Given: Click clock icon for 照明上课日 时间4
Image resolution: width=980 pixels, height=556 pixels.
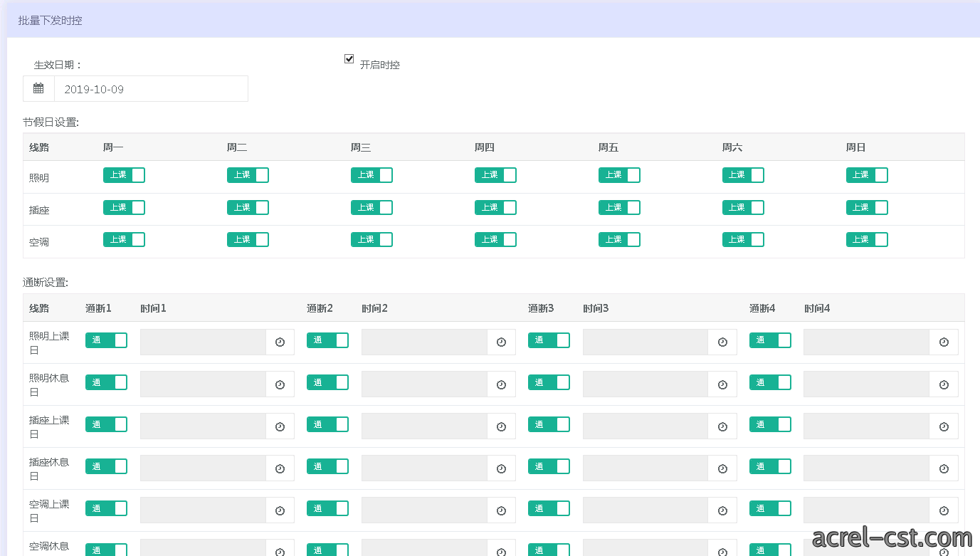Looking at the screenshot, I should [944, 342].
